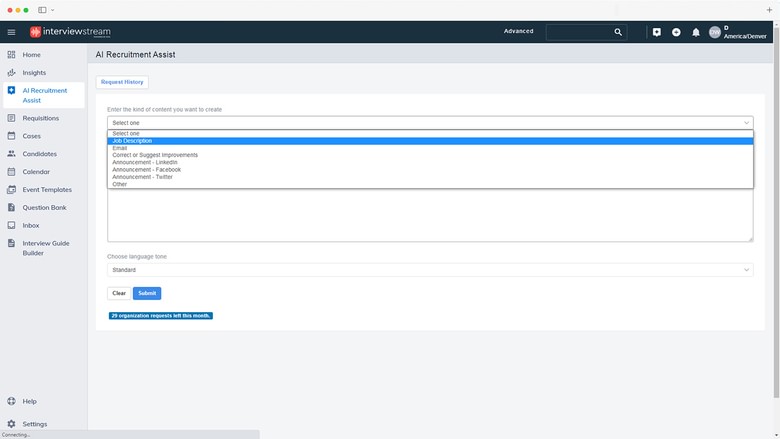Open Calendar label in sidebar
780x439 pixels.
pos(36,172)
